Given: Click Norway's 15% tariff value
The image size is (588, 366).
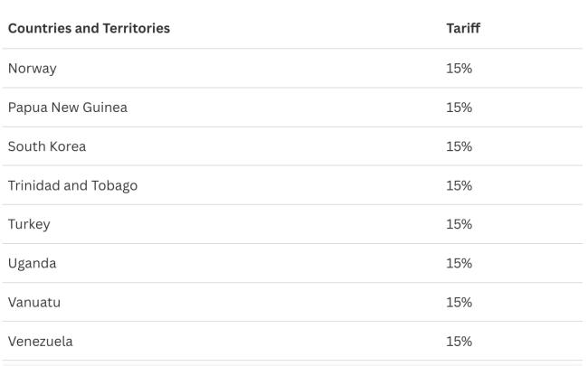Looking at the screenshot, I should coord(459,68).
